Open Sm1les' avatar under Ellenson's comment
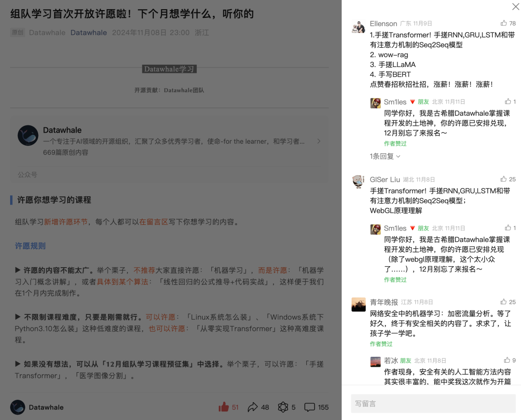This screenshot has height=420, width=521. [375, 103]
